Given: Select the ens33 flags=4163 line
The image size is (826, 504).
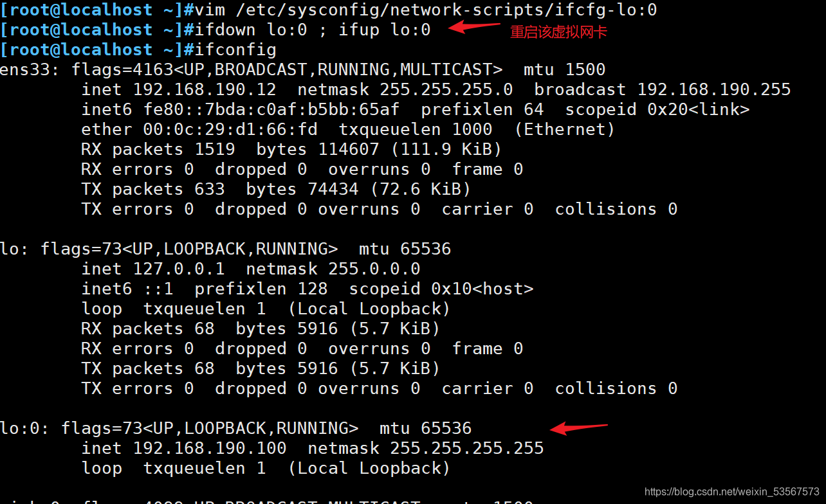Looking at the screenshot, I should pos(302,69).
